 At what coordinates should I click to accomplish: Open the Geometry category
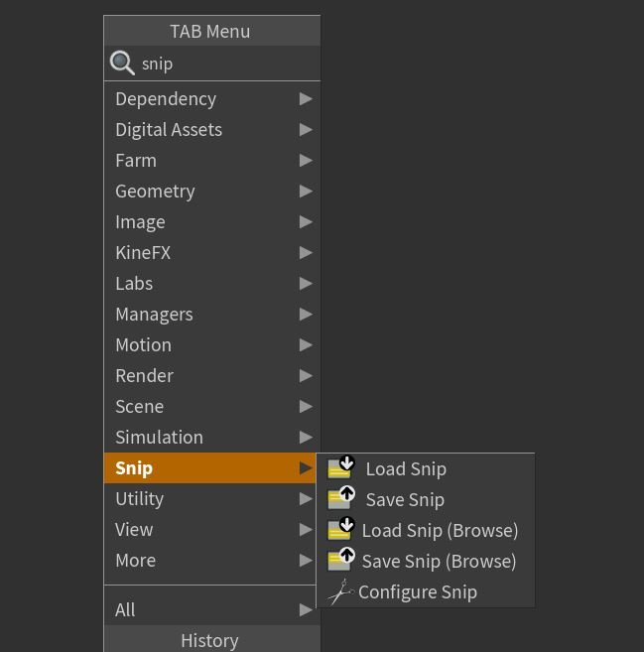155,192
